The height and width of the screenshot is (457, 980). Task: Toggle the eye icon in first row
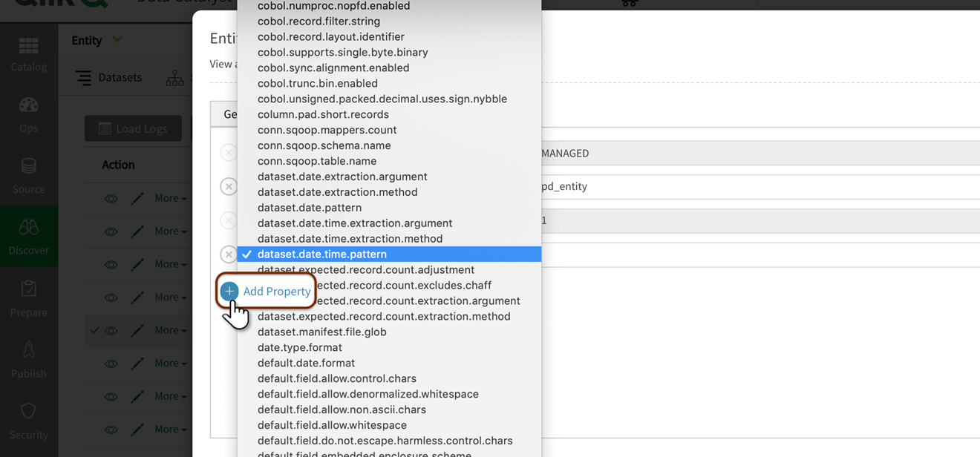click(111, 198)
